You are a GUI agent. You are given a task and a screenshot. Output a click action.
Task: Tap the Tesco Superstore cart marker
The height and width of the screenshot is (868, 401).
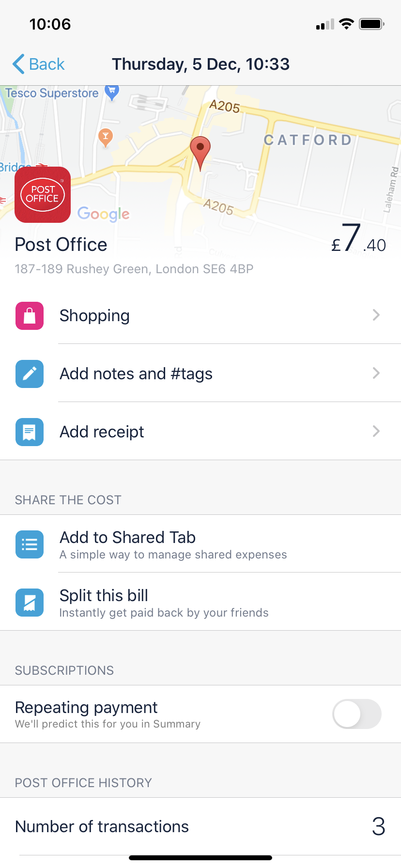112,93
